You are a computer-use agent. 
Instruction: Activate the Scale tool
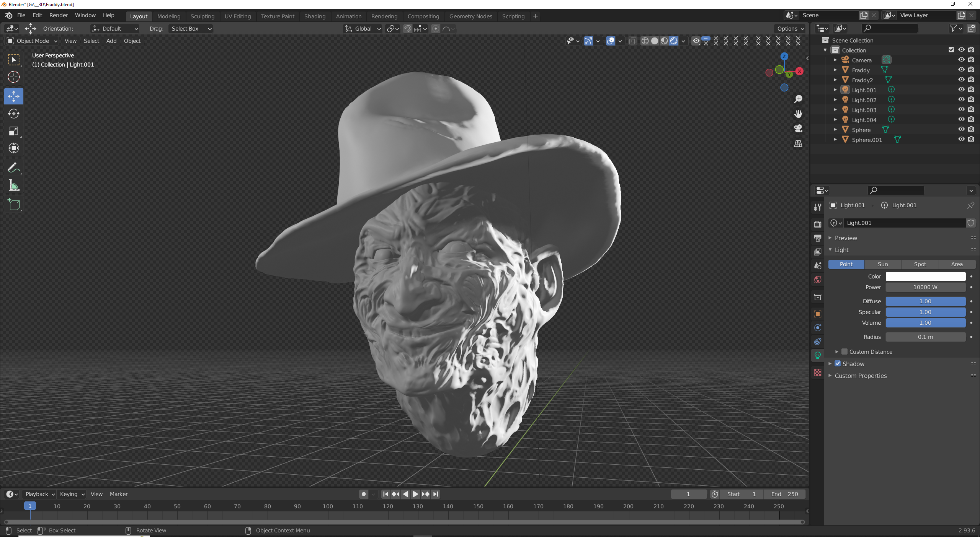point(14,131)
